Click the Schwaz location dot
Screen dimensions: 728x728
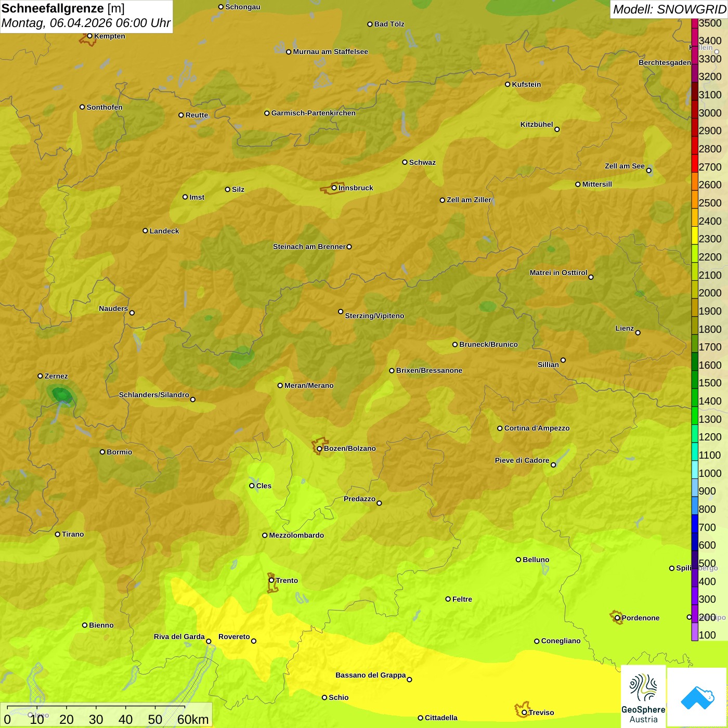point(405,162)
